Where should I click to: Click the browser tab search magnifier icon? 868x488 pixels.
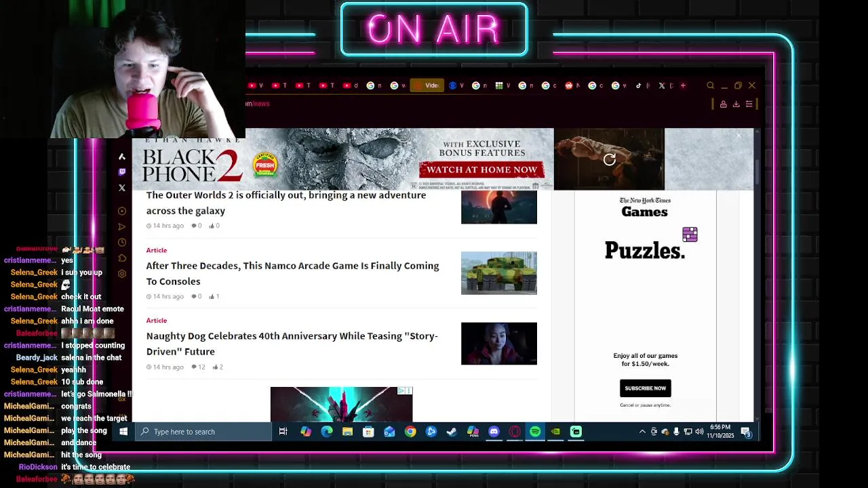click(710, 85)
